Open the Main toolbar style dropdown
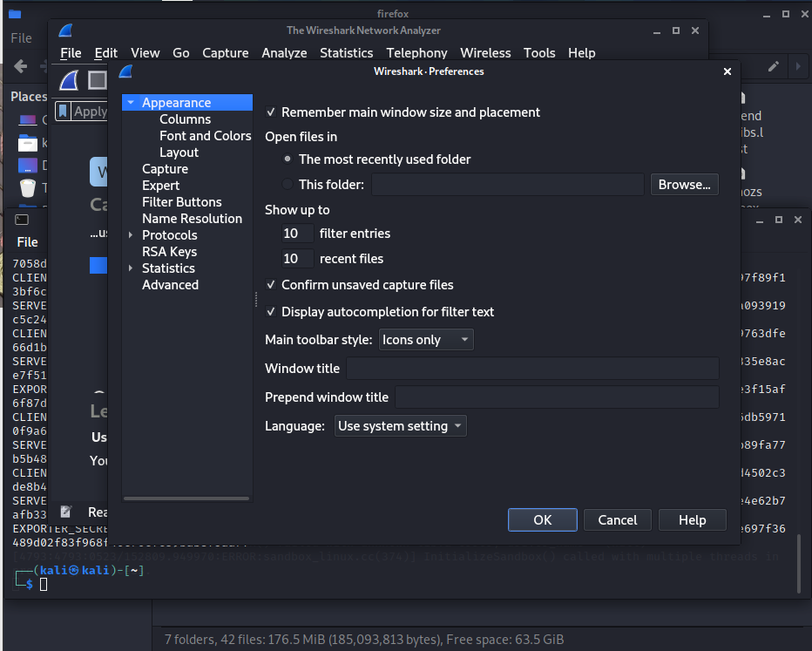The image size is (812, 651). (426, 340)
